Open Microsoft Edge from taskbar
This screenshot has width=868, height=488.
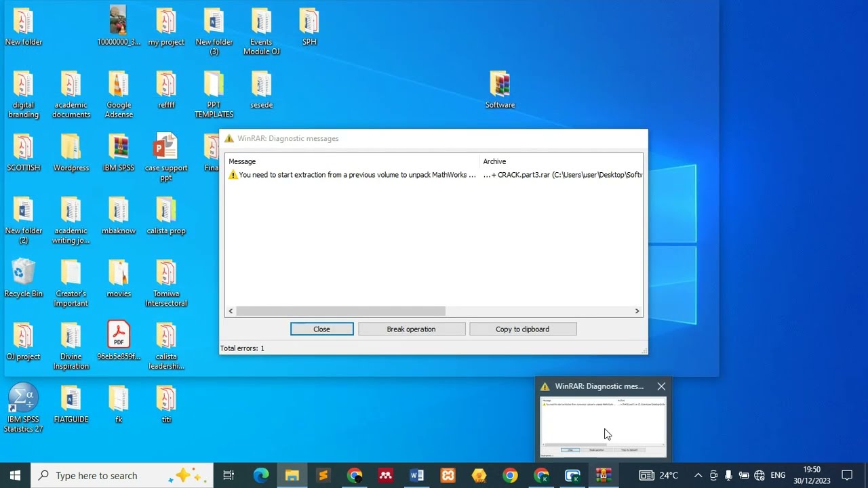[x=261, y=475]
